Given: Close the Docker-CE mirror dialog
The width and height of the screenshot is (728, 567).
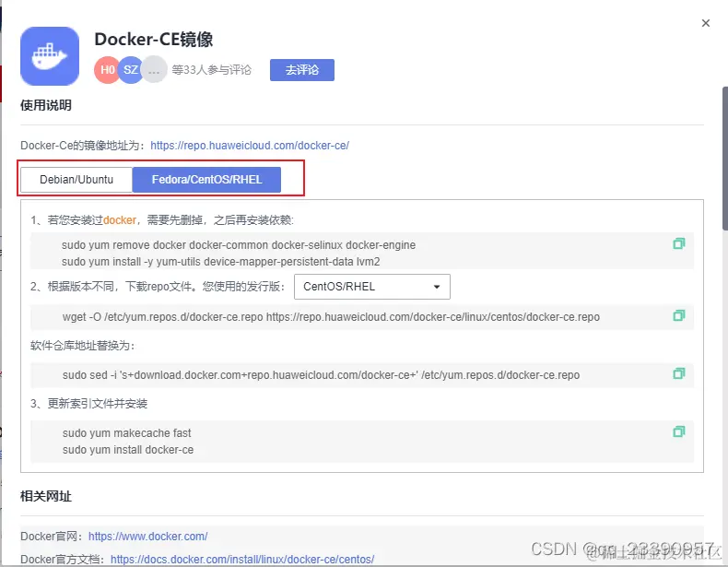Looking at the screenshot, I should click(706, 23).
